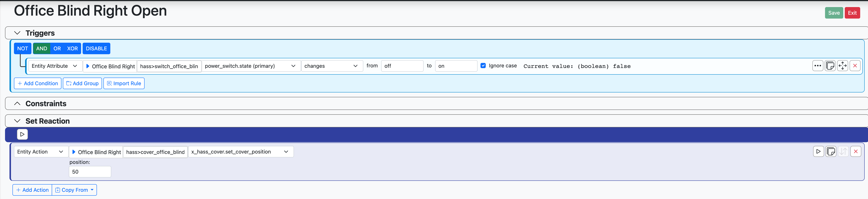Image resolution: width=868 pixels, height=199 pixels.
Task: Click the 'to' value field containing on
Action: pos(456,66)
